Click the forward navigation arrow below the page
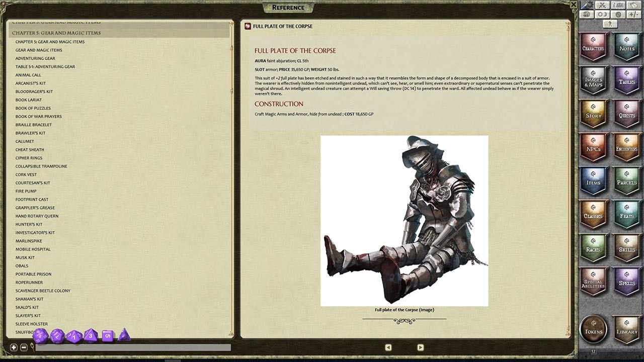The height and width of the screenshot is (362, 644). [420, 347]
